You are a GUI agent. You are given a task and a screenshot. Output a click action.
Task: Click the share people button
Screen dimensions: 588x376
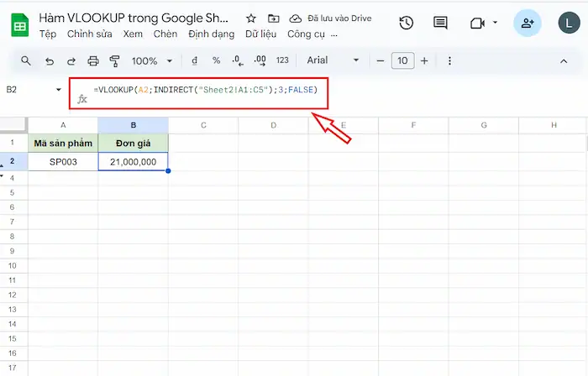click(x=527, y=23)
